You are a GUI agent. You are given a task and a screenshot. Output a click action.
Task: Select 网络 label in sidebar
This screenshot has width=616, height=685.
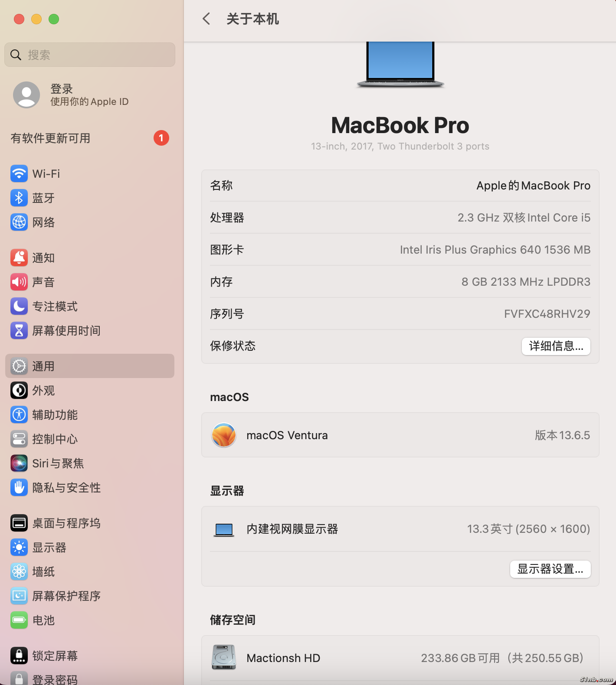click(x=43, y=222)
